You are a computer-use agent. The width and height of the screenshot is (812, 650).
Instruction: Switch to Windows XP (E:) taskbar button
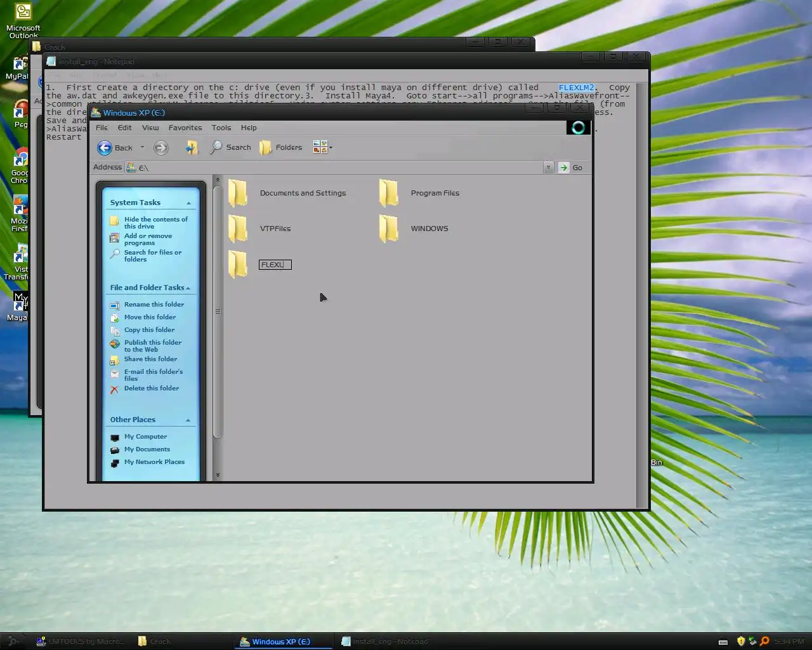point(284,642)
